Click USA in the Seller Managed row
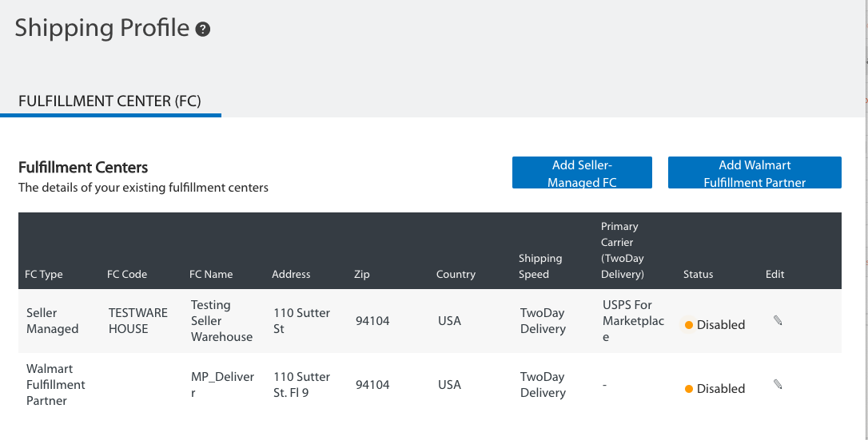The image size is (868, 440). (449, 320)
